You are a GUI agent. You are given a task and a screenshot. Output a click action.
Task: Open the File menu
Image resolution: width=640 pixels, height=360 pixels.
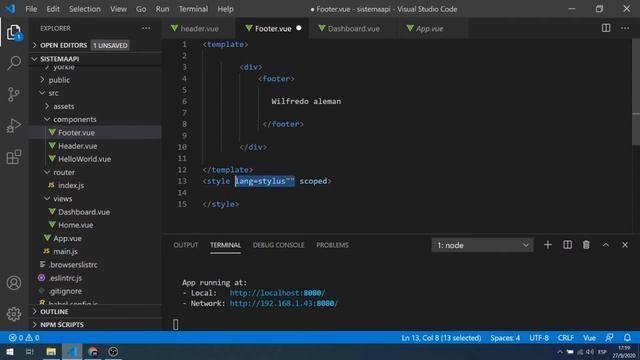(x=31, y=9)
